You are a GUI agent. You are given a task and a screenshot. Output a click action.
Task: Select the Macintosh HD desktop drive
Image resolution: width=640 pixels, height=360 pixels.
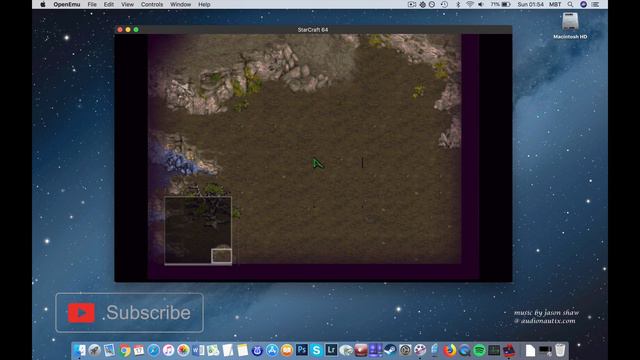[x=570, y=25]
